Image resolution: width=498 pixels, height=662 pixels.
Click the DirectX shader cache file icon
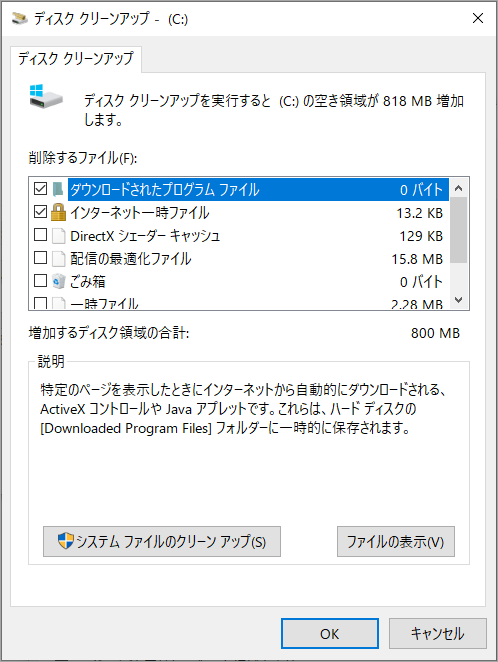[x=59, y=236]
